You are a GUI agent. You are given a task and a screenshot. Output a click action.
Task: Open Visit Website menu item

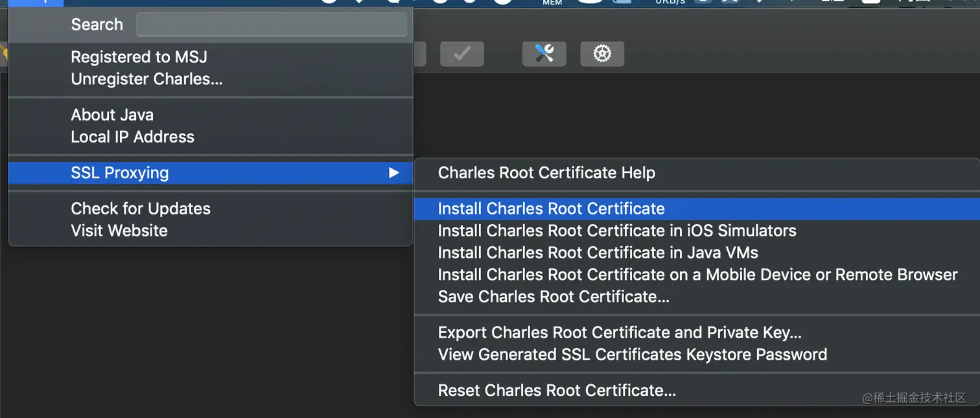pyautogui.click(x=211, y=231)
